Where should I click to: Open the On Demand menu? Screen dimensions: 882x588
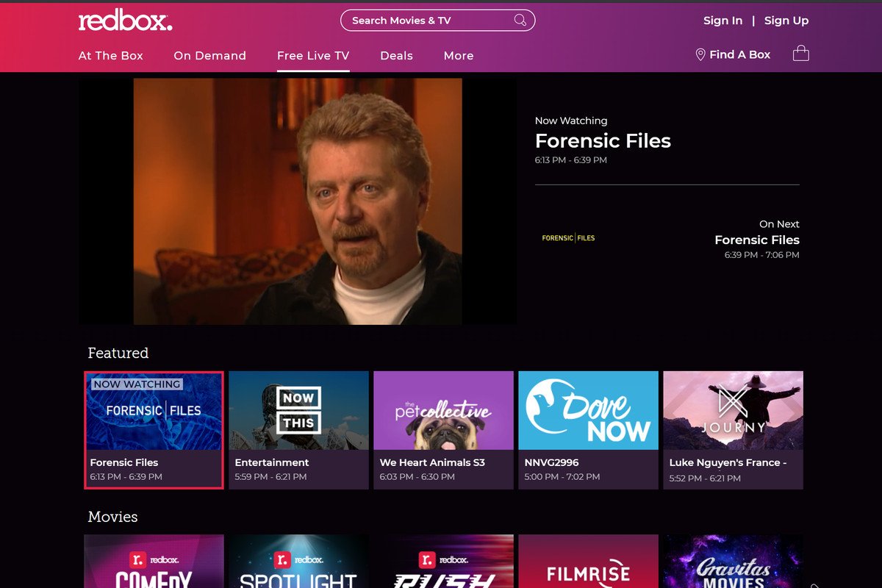click(209, 56)
